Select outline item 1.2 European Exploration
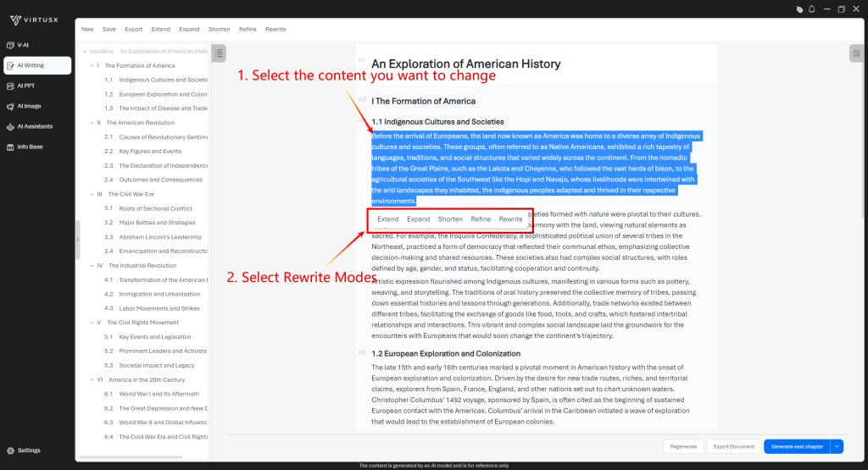This screenshot has width=868, height=470. click(155, 95)
